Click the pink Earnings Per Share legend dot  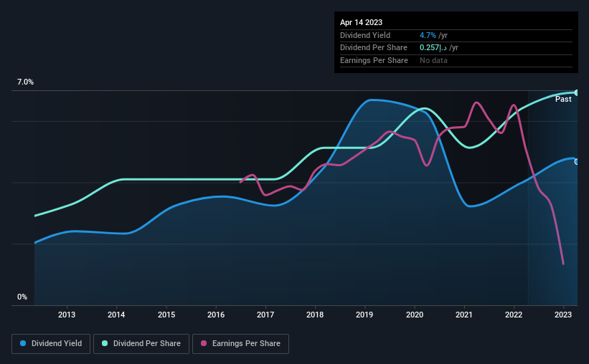click(x=204, y=343)
